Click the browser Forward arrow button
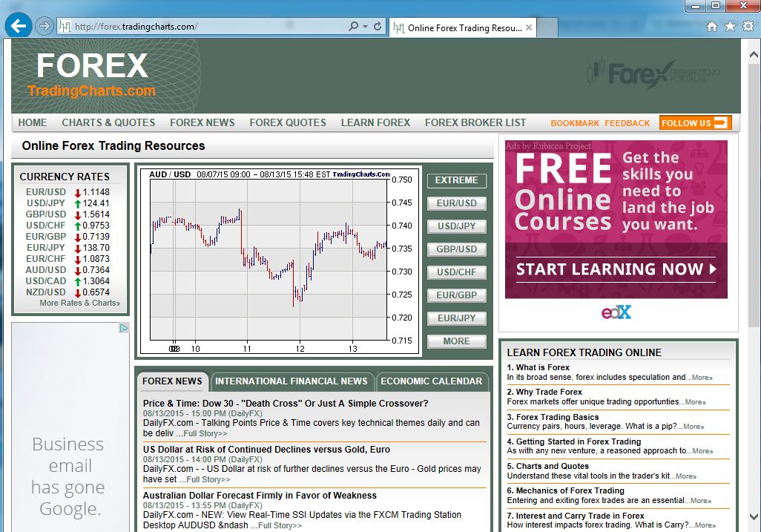 click(44, 26)
